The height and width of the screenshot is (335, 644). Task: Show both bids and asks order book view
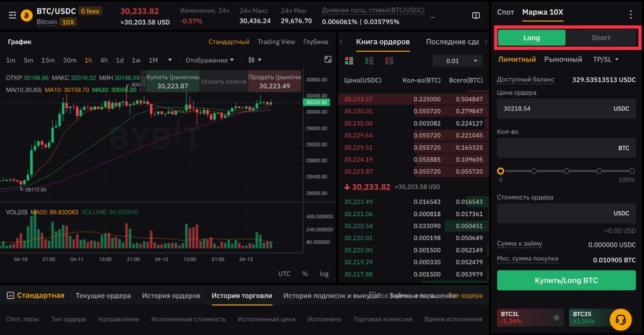(x=349, y=61)
